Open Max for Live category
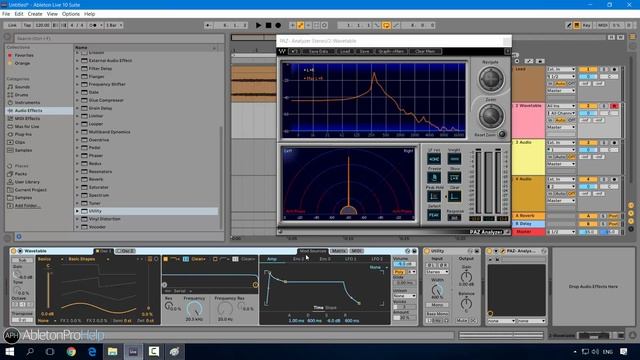This screenshot has width=640, height=360. tap(27, 127)
